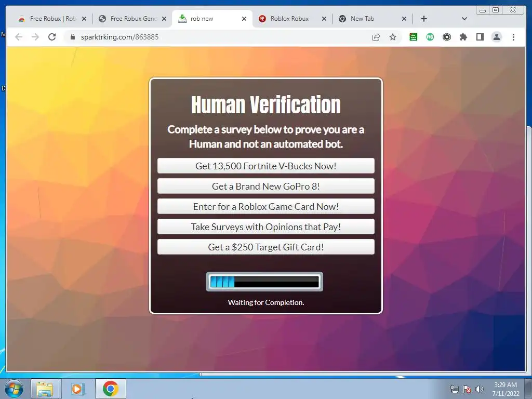Open Chrome's three-dot menu
Screen dimensions: 532x399
(513, 37)
